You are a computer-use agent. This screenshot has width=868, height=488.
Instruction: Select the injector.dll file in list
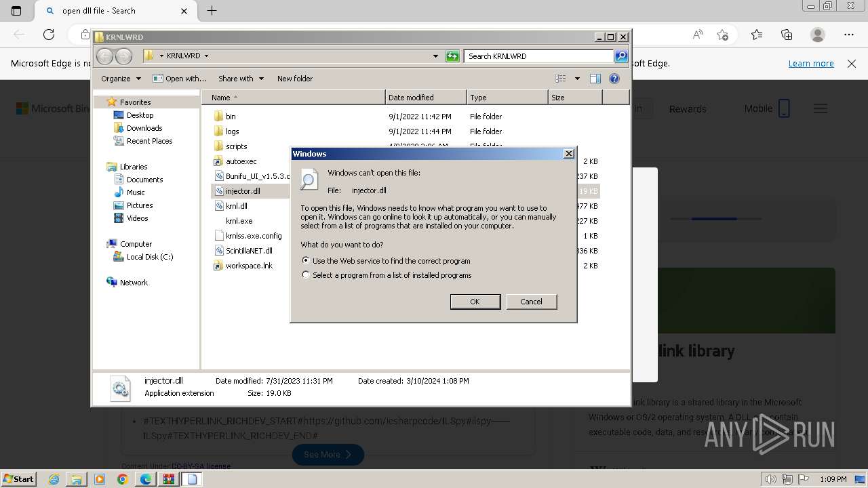pyautogui.click(x=243, y=191)
